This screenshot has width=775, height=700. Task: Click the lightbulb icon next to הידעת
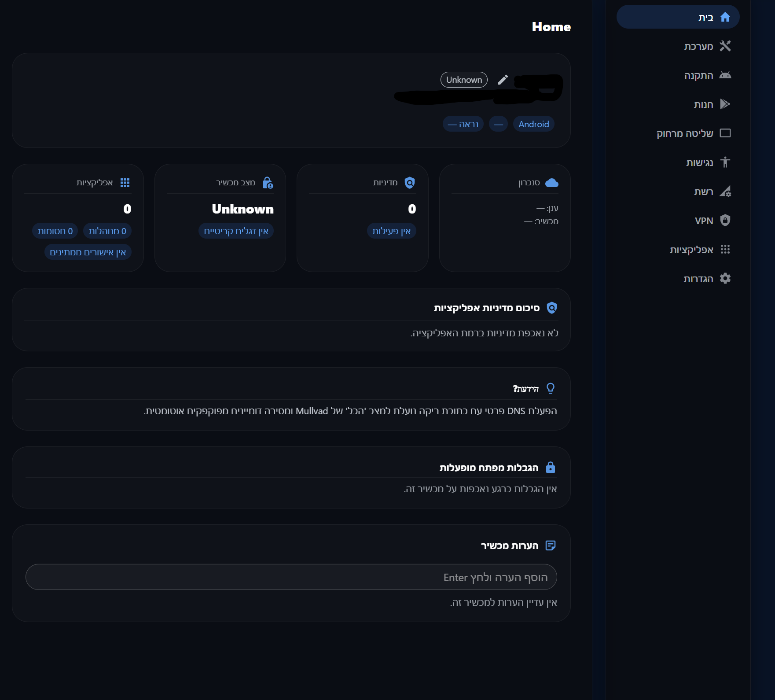tap(550, 388)
